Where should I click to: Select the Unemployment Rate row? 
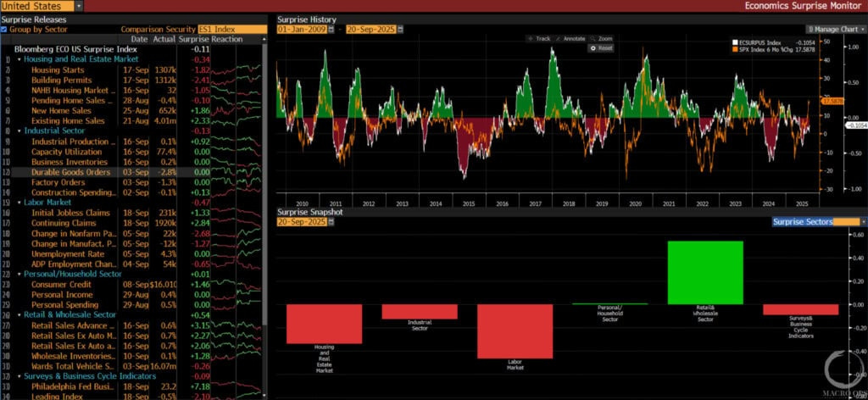coord(133,254)
